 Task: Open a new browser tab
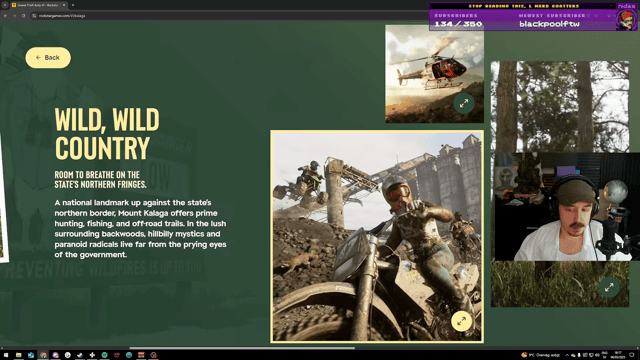pos(73,5)
